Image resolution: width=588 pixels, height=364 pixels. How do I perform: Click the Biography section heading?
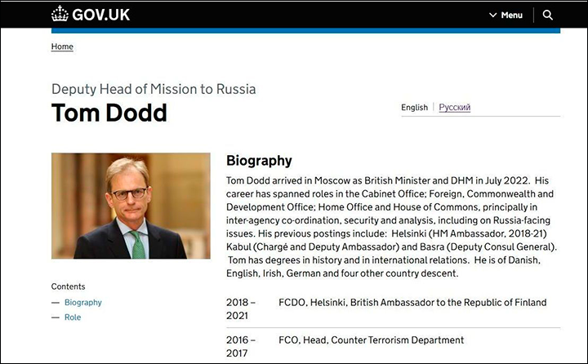click(x=259, y=160)
